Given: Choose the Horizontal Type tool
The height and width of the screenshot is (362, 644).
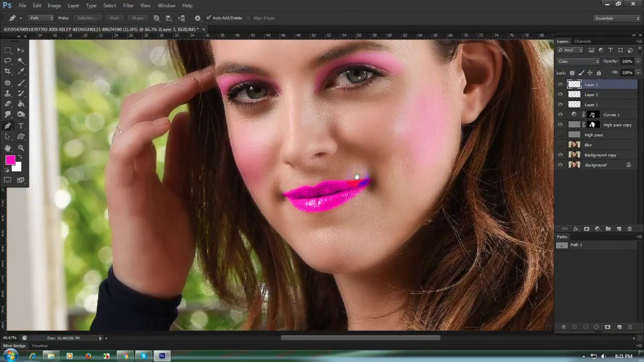Looking at the screenshot, I should click(21, 126).
